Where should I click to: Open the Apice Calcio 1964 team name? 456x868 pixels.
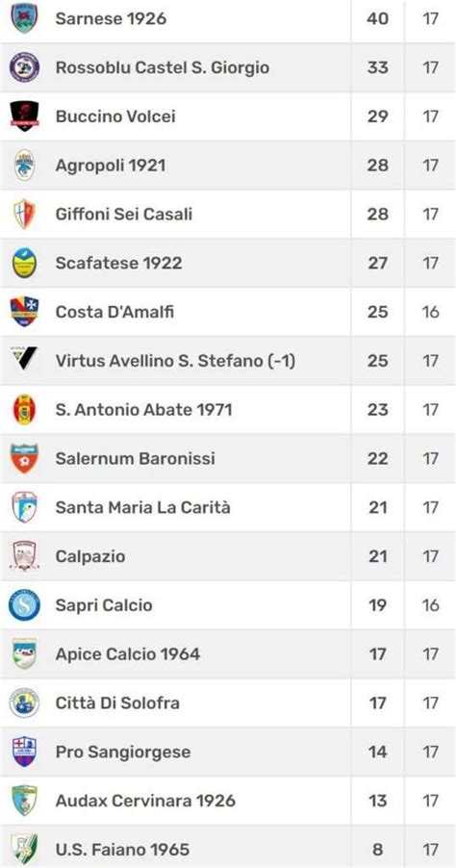128,654
